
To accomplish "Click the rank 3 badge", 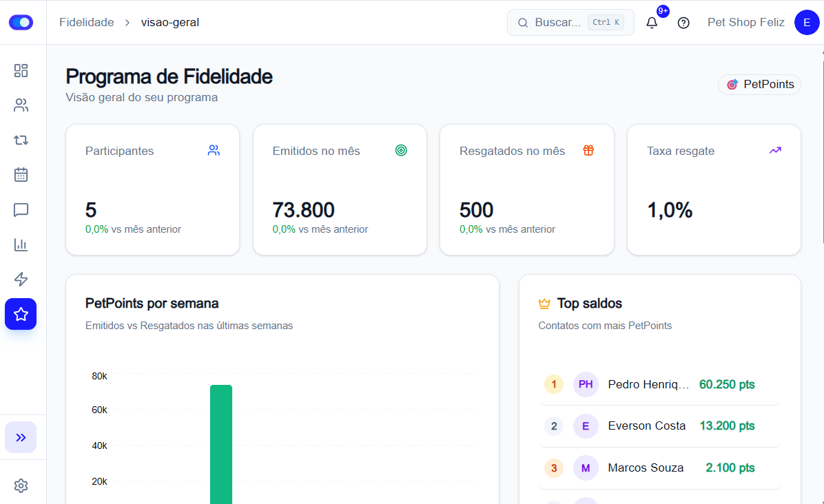I will [554, 468].
